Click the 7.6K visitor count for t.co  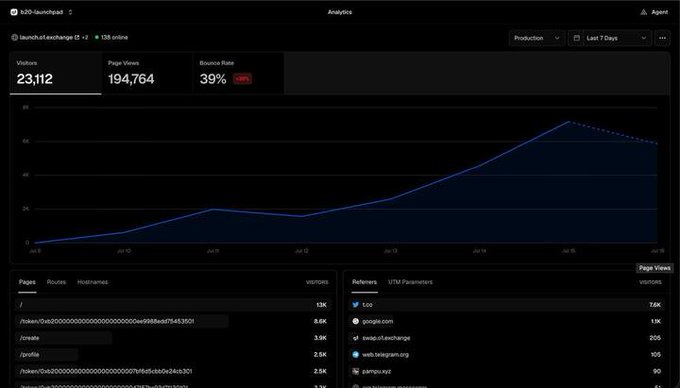click(x=655, y=305)
